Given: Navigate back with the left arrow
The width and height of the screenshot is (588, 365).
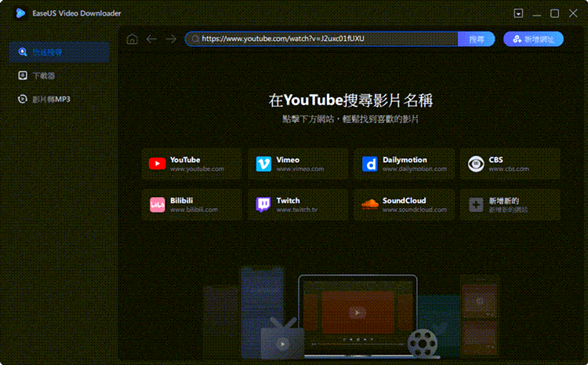Looking at the screenshot, I should click(151, 39).
